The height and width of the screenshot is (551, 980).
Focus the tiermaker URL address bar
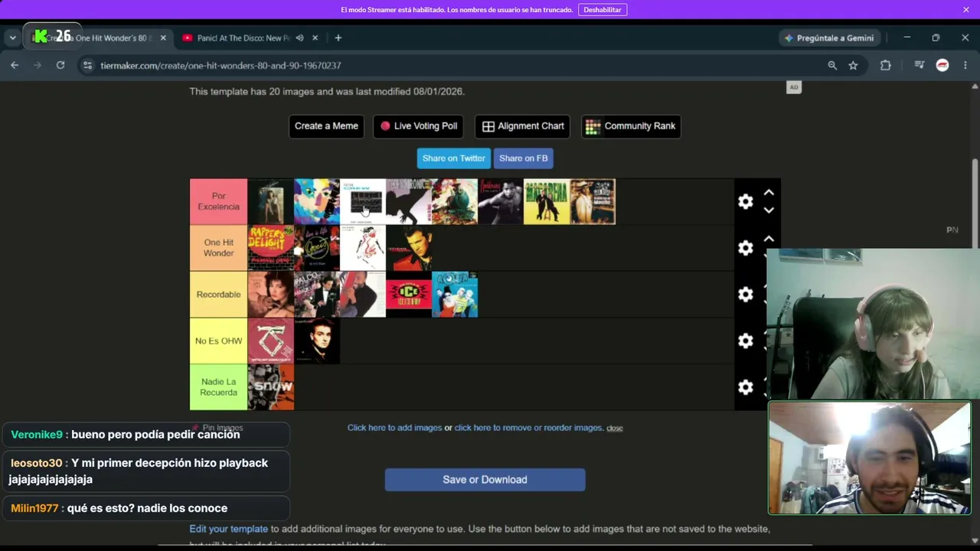point(452,65)
